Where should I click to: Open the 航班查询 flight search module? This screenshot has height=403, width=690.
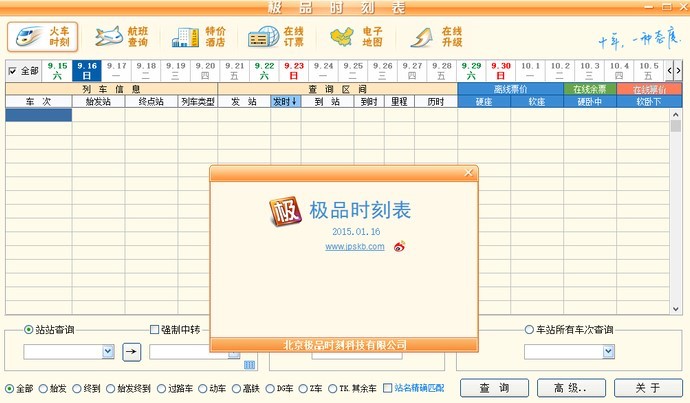[x=121, y=37]
